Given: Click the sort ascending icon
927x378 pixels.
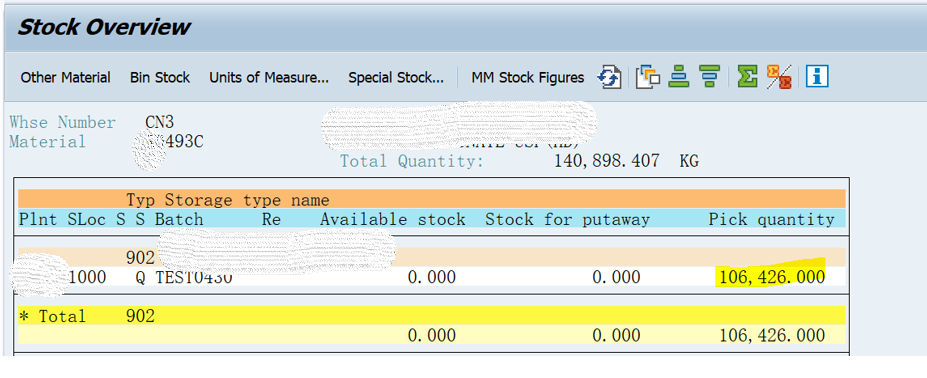Looking at the screenshot, I should click(x=679, y=77).
